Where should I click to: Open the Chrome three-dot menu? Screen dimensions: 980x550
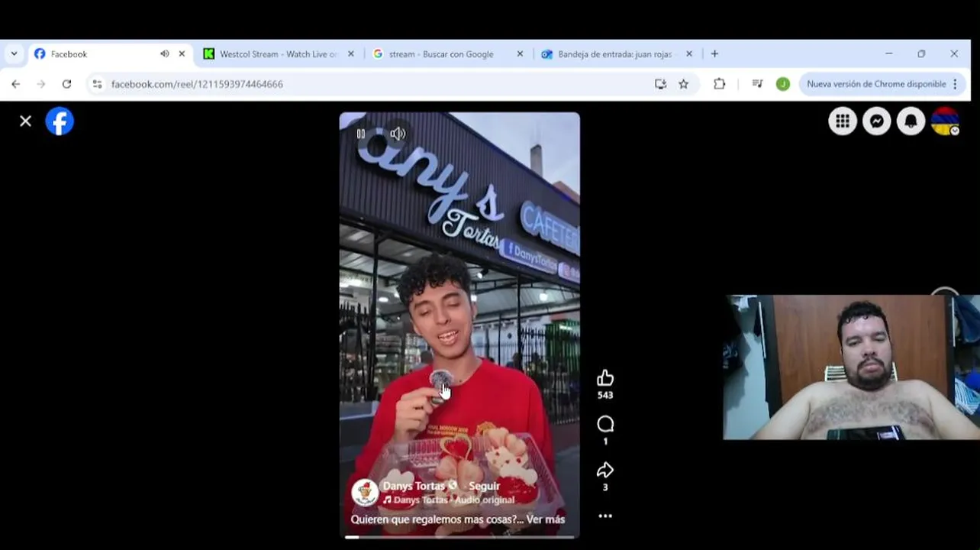[955, 84]
